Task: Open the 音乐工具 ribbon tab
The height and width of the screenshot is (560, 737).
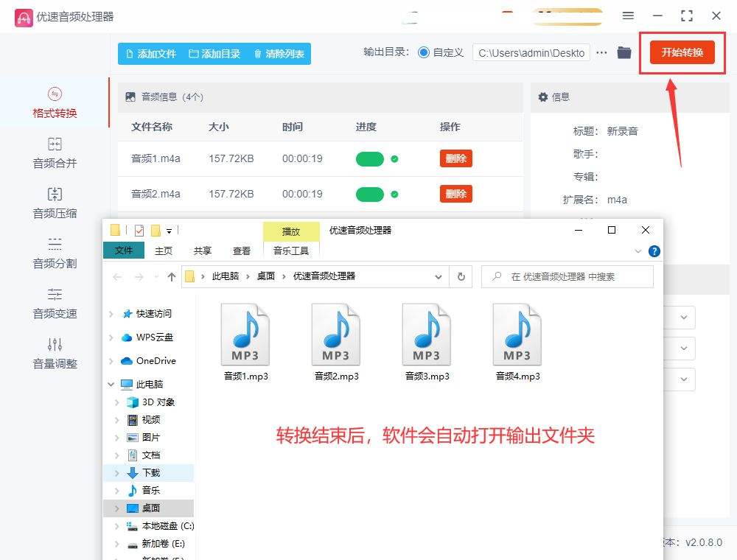Action: 291,251
